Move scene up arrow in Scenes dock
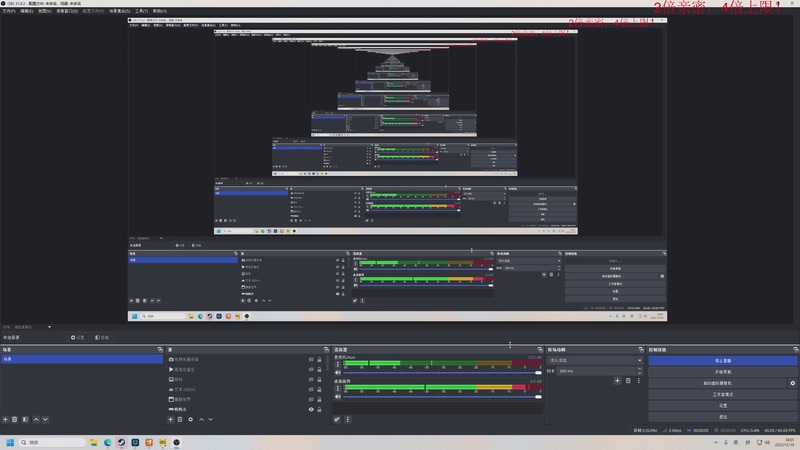 (x=36, y=419)
